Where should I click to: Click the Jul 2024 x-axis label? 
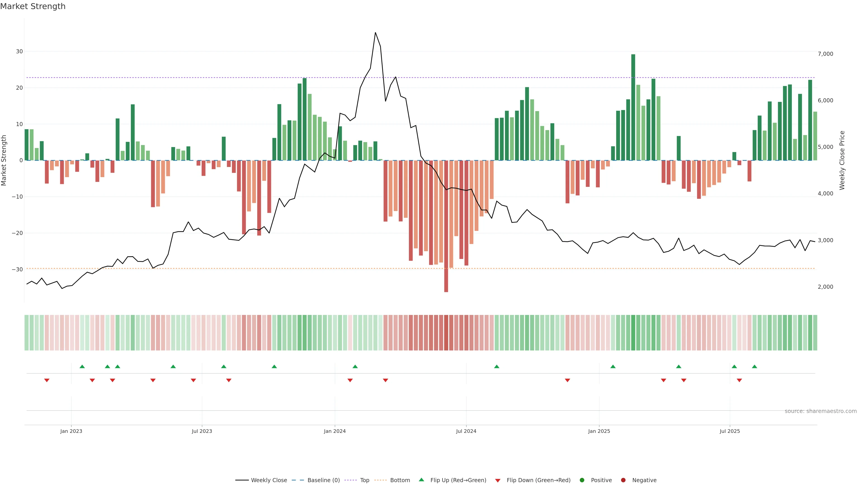click(x=466, y=431)
